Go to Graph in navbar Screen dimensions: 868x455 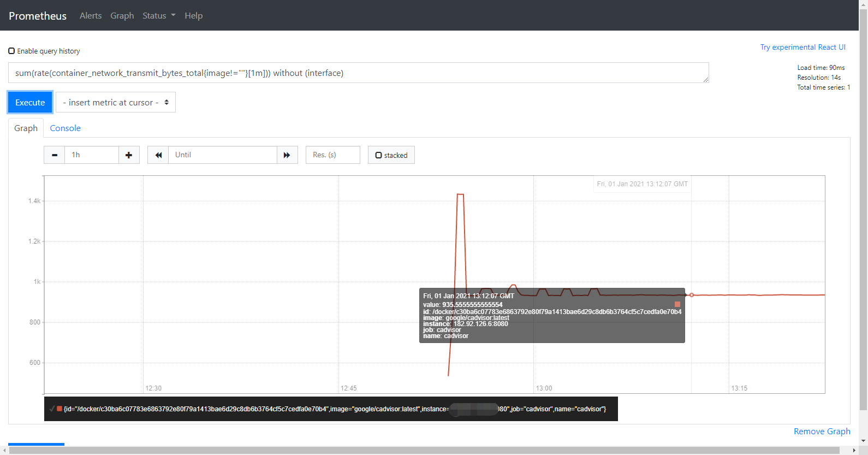122,15
